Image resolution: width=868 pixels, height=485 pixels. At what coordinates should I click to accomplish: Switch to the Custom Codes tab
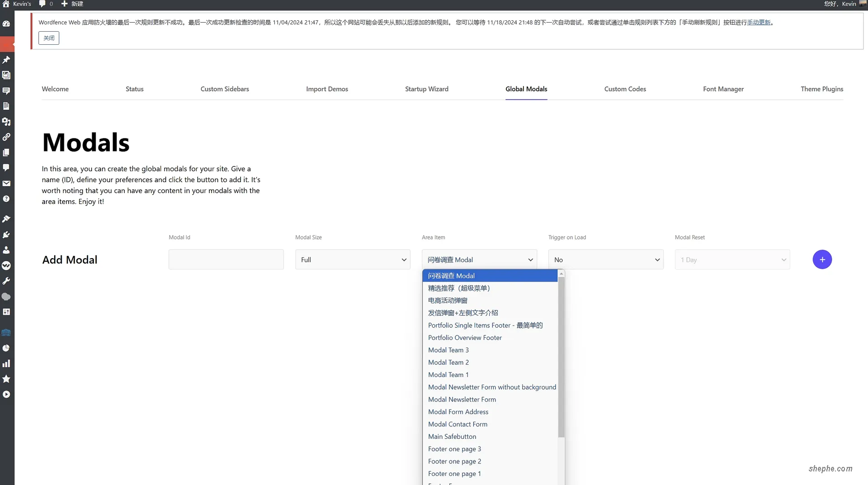click(625, 89)
